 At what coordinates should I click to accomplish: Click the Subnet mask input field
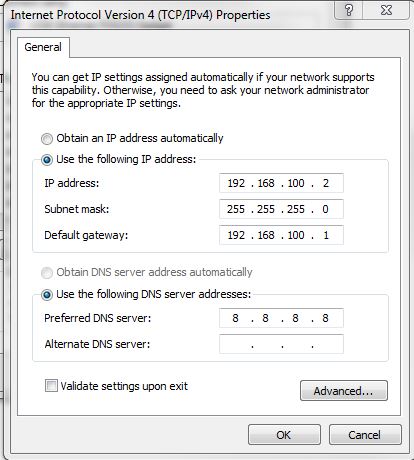click(x=281, y=209)
